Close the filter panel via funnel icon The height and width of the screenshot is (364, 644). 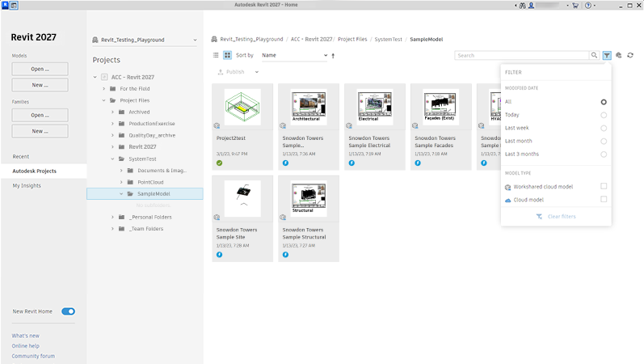[x=607, y=55]
